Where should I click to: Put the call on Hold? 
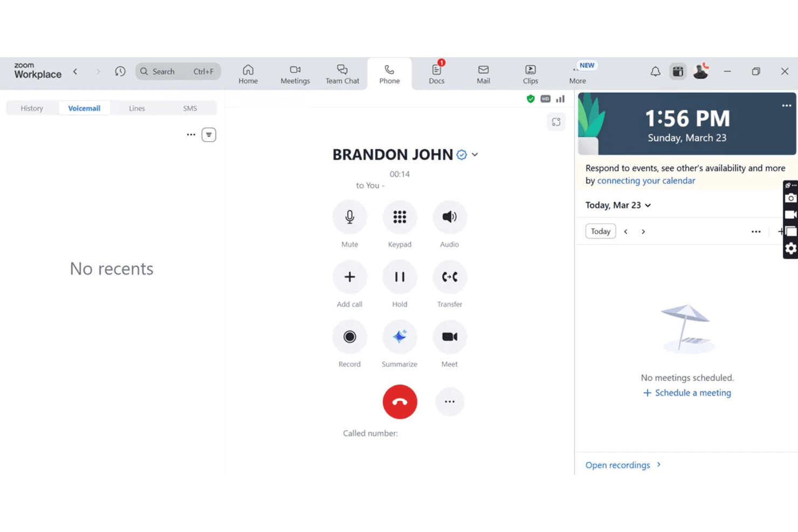(x=400, y=277)
